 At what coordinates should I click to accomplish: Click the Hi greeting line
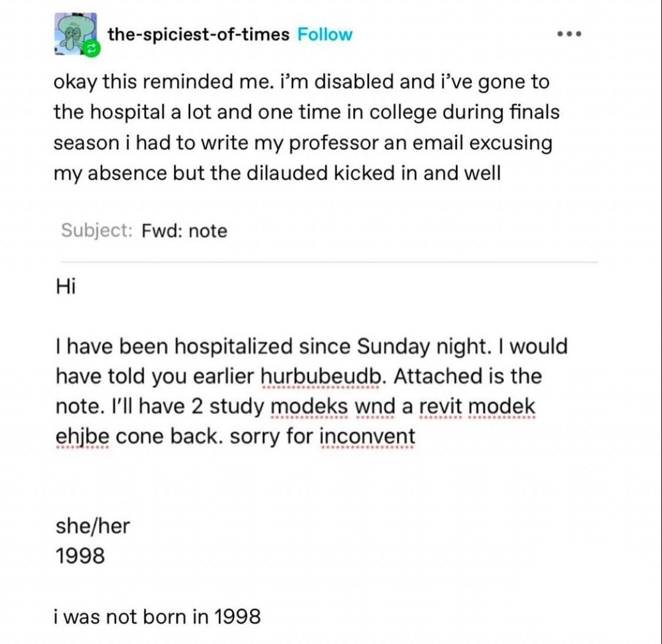(66, 286)
